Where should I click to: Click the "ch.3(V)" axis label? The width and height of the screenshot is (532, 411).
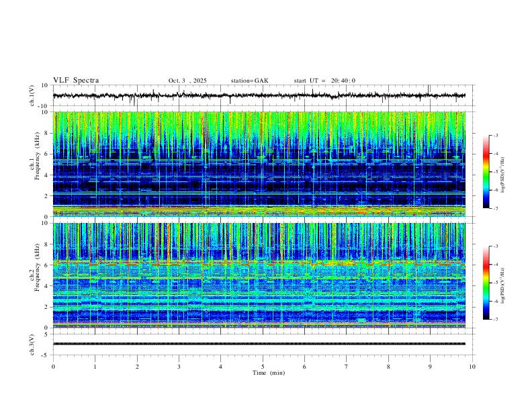32,345
